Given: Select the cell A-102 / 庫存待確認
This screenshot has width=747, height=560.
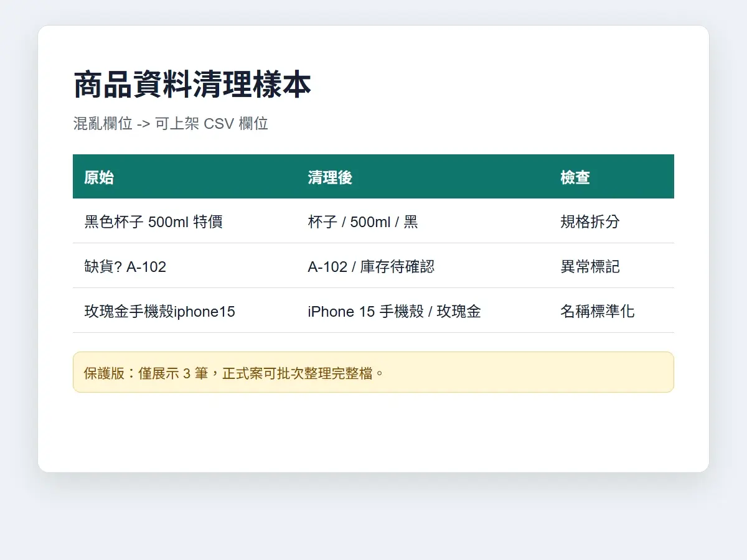Looking at the screenshot, I should (423, 266).
